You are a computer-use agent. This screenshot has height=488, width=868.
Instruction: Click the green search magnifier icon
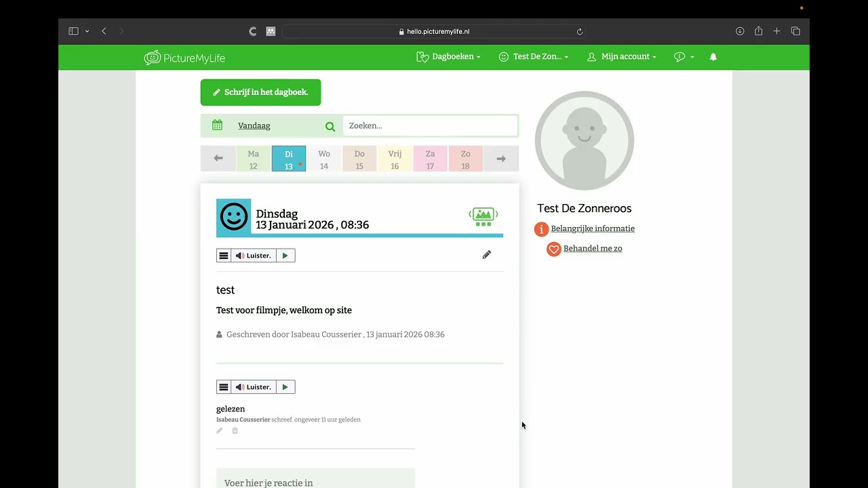(330, 126)
